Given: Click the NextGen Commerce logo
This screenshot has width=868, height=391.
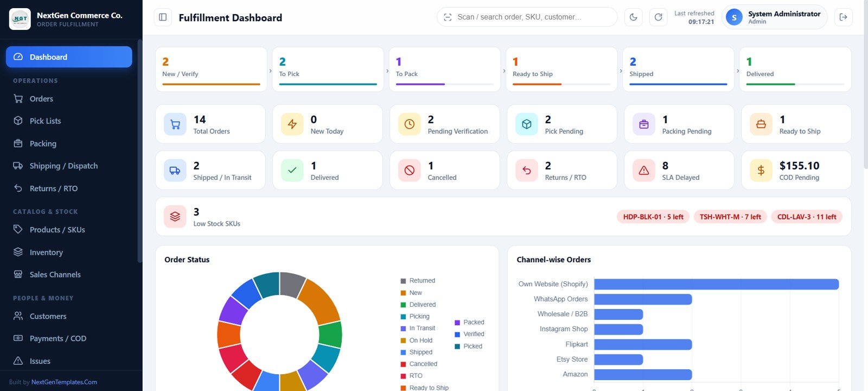Looking at the screenshot, I should 20,19.
